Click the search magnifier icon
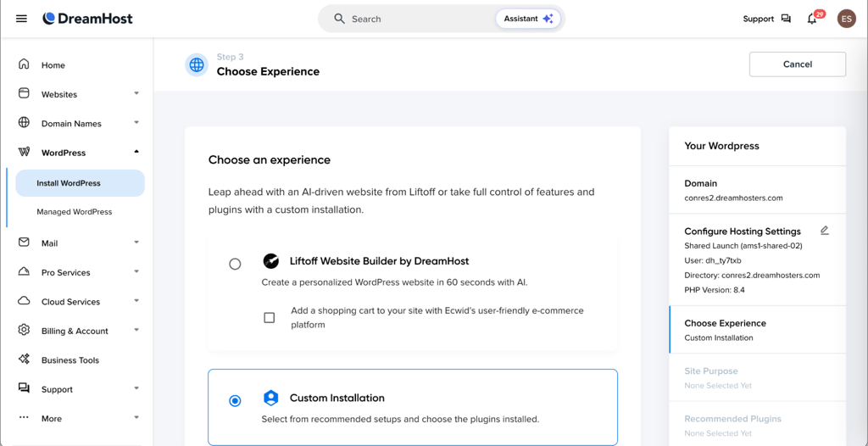The image size is (868, 446). [x=339, y=19]
